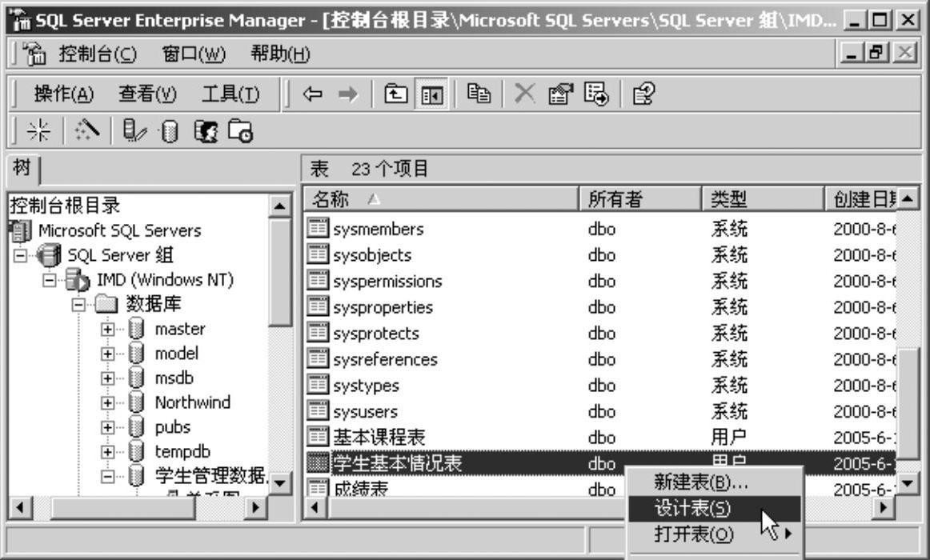Click the Up one level folder icon

pos(395,94)
